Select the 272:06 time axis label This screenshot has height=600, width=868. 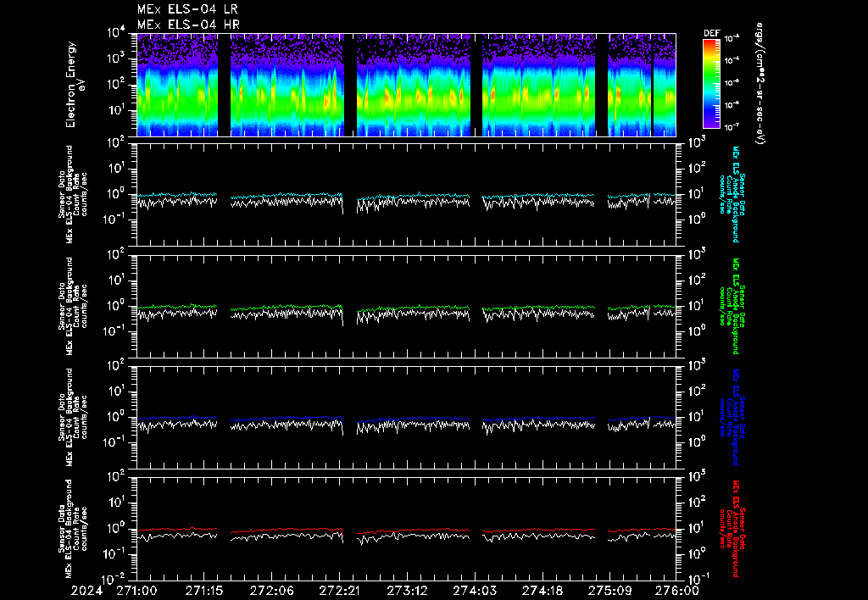coord(272,590)
